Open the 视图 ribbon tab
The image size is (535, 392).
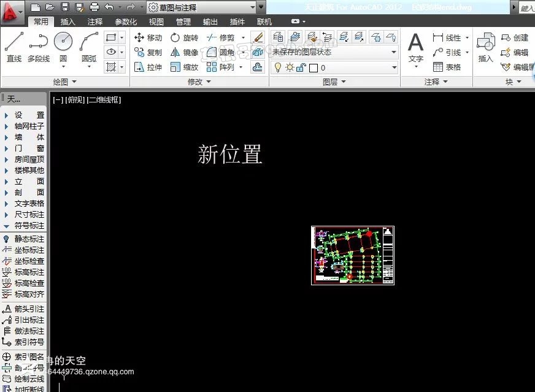pos(156,22)
